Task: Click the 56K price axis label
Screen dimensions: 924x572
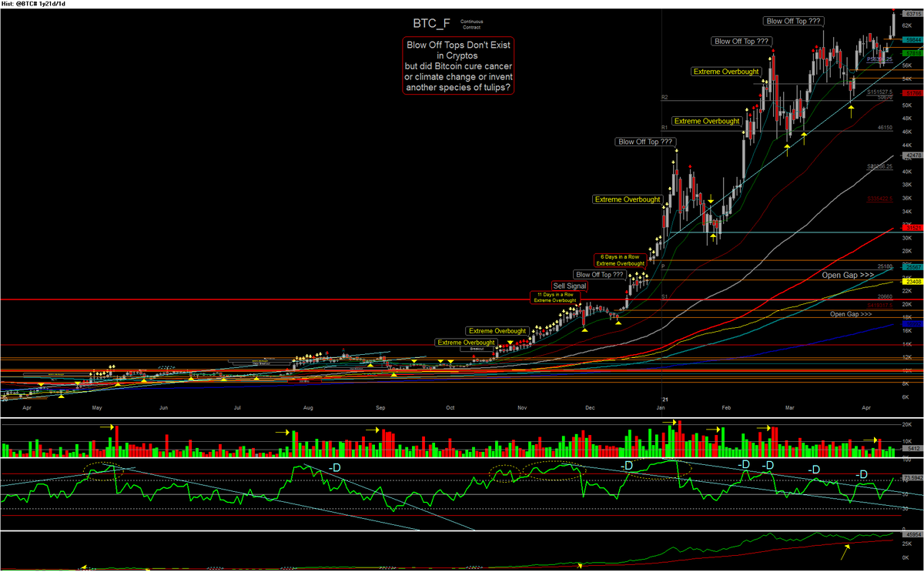Action: point(909,66)
